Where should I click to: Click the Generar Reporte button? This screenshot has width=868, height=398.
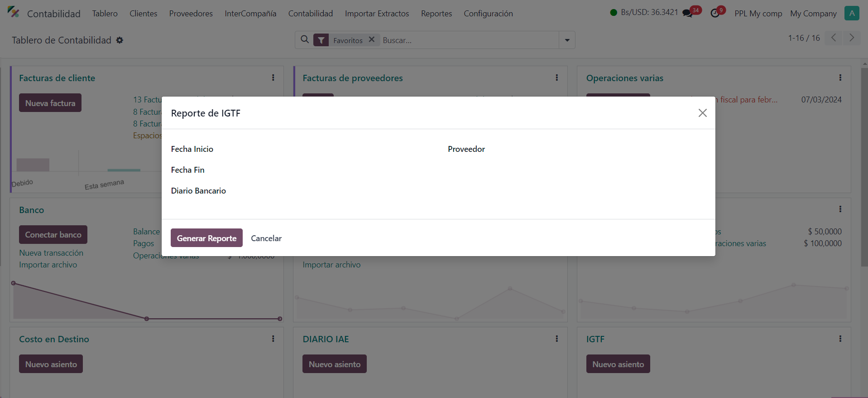coord(206,238)
